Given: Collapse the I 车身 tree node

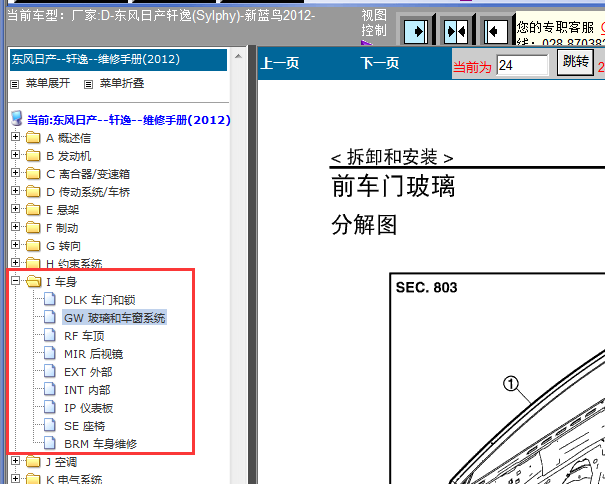Looking at the screenshot, I should point(15,281).
